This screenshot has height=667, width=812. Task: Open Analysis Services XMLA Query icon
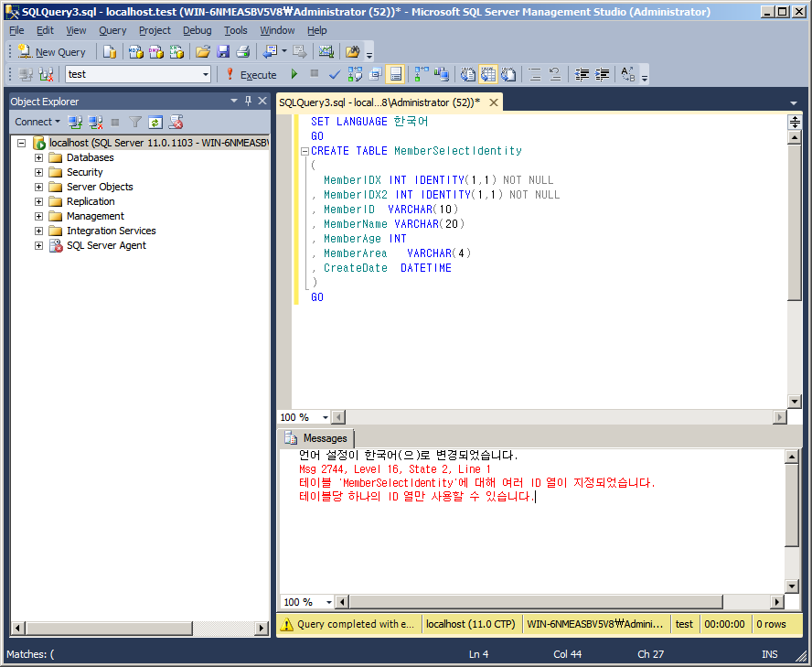coord(176,52)
